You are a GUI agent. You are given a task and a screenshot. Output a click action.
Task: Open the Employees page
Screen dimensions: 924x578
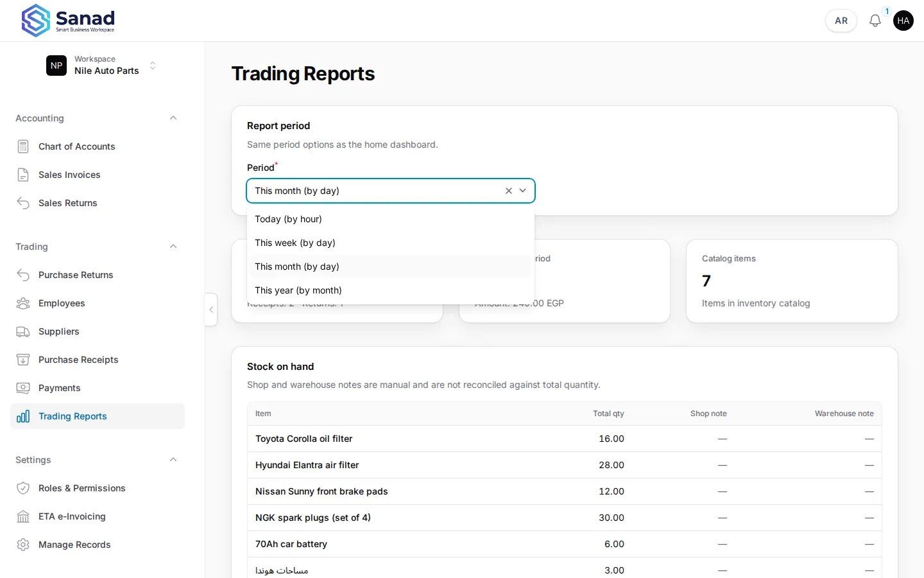coord(98,303)
